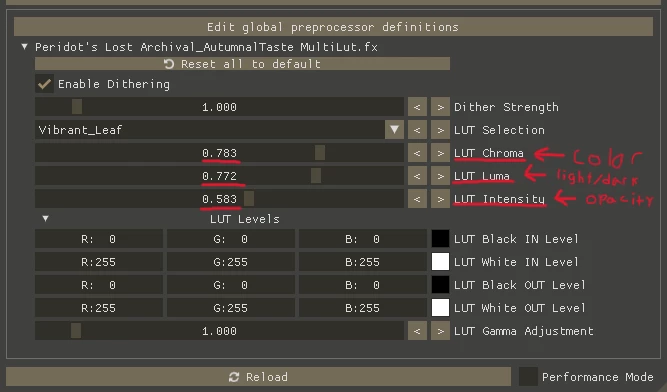
Task: Select next LUT with right arrow
Action: [440, 130]
